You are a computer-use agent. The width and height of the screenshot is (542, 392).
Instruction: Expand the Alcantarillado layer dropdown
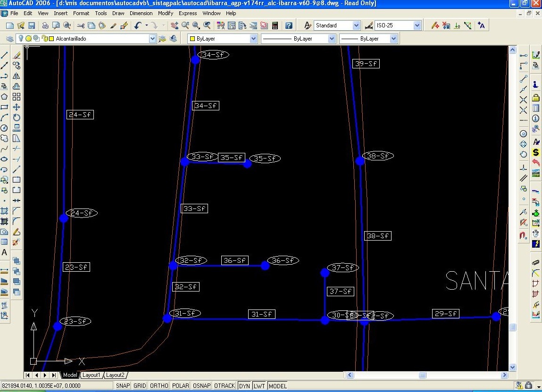[152, 39]
